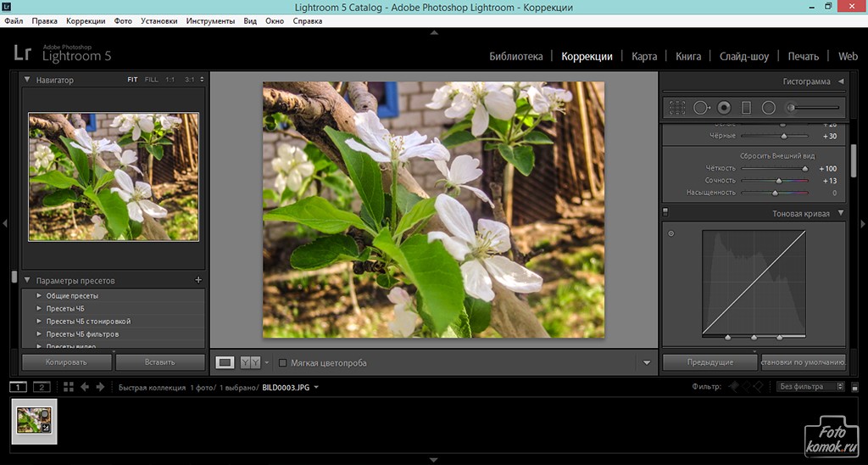The height and width of the screenshot is (465, 868).
Task: Open the Фото menu
Action: click(123, 20)
